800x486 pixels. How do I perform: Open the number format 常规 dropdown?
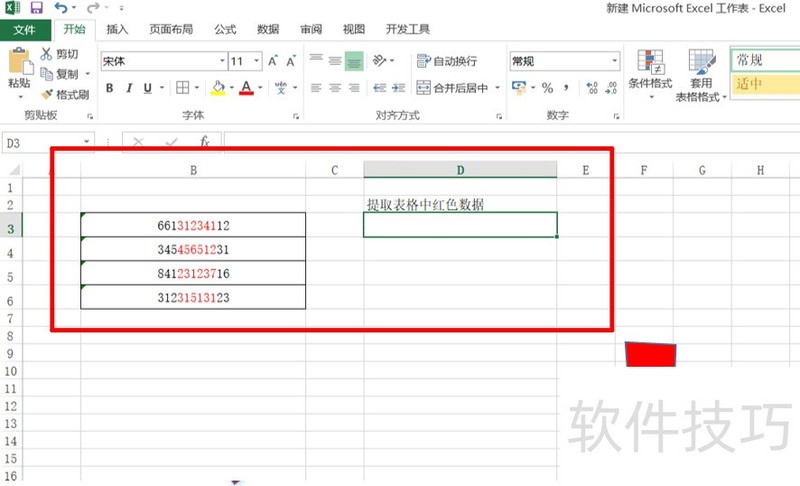(x=614, y=61)
